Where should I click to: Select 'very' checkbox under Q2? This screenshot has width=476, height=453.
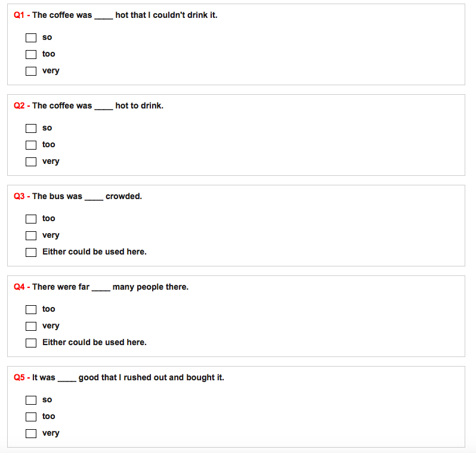(x=31, y=162)
